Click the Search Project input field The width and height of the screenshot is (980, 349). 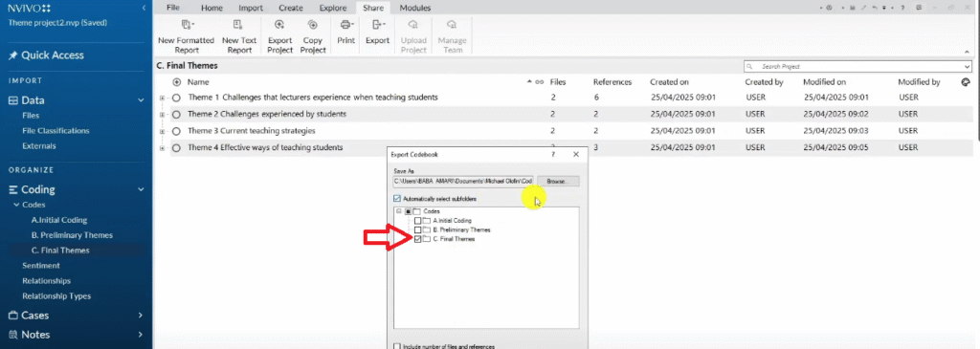tap(857, 66)
